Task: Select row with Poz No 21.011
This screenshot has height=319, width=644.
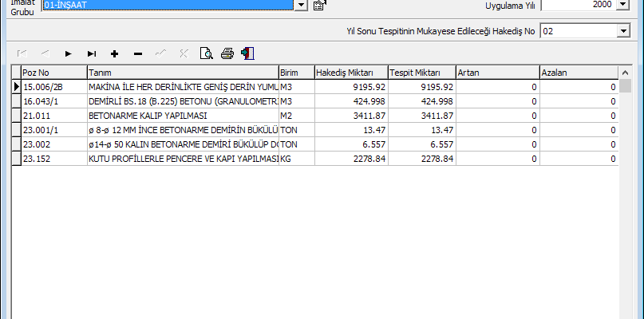Action: click(53, 116)
